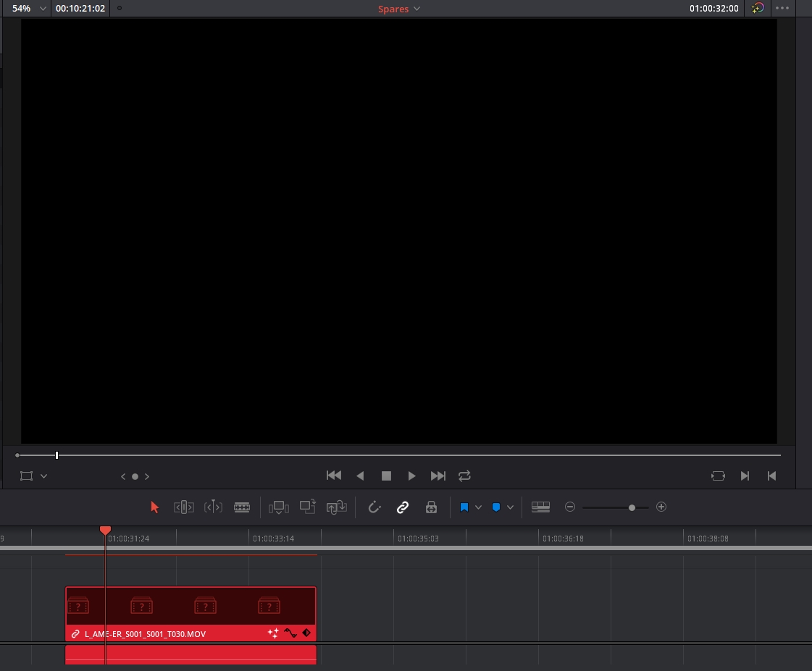812x671 pixels.
Task: Select the Selection Mode arrow tool
Action: click(154, 507)
